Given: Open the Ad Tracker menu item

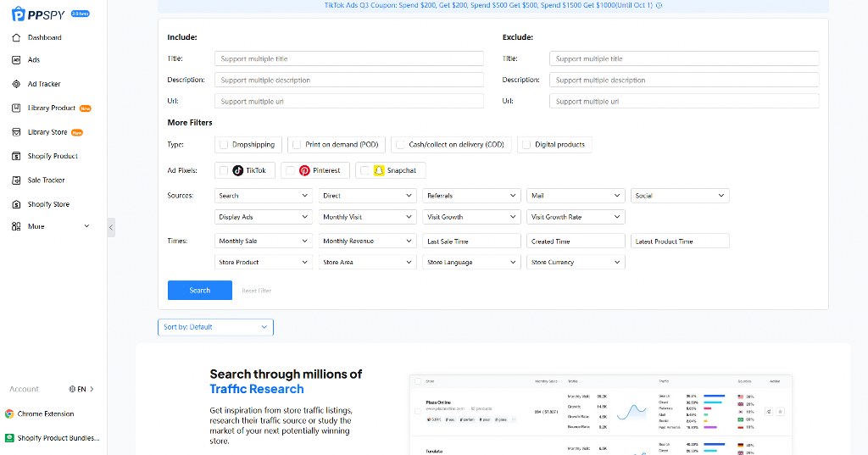Looking at the screenshot, I should (x=44, y=84).
